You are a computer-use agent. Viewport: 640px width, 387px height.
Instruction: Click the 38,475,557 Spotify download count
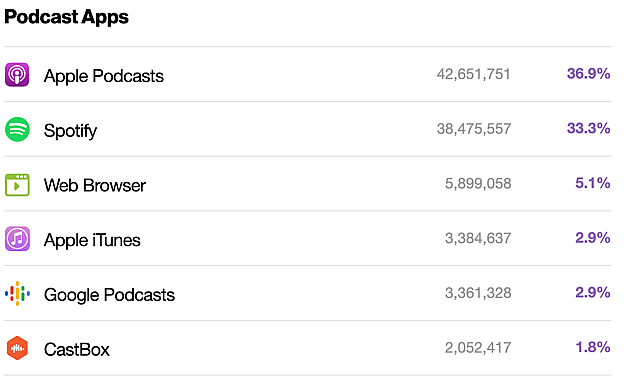(x=474, y=129)
